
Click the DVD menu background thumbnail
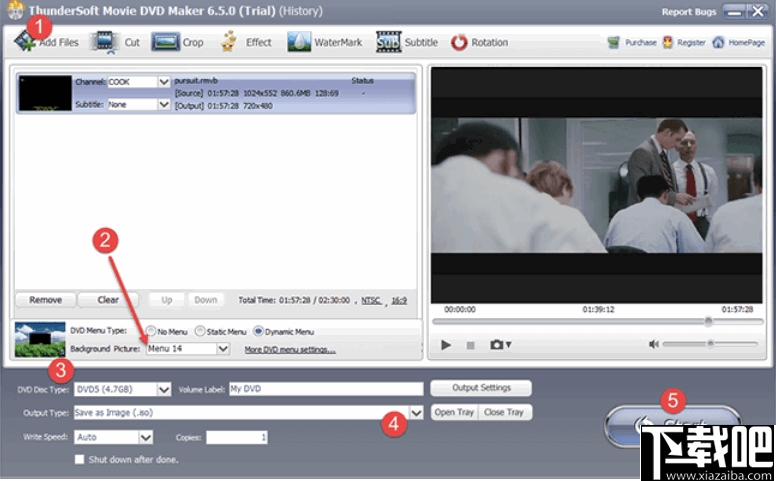coord(40,339)
